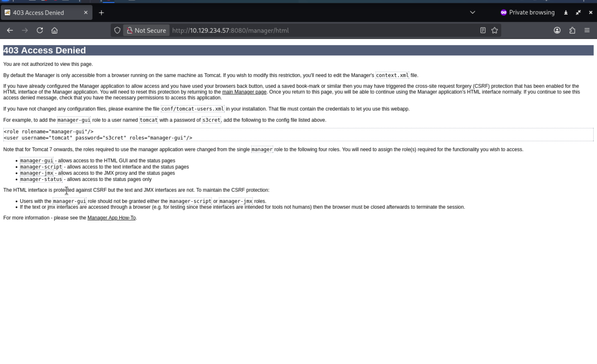Viewport: 597px width, 364px height.
Task: Bookmark this page with star icon
Action: 495,30
